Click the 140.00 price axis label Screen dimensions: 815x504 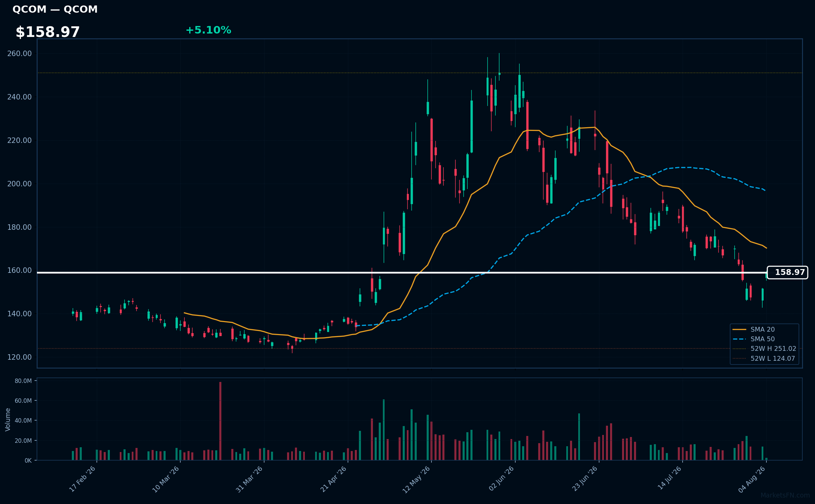20,314
